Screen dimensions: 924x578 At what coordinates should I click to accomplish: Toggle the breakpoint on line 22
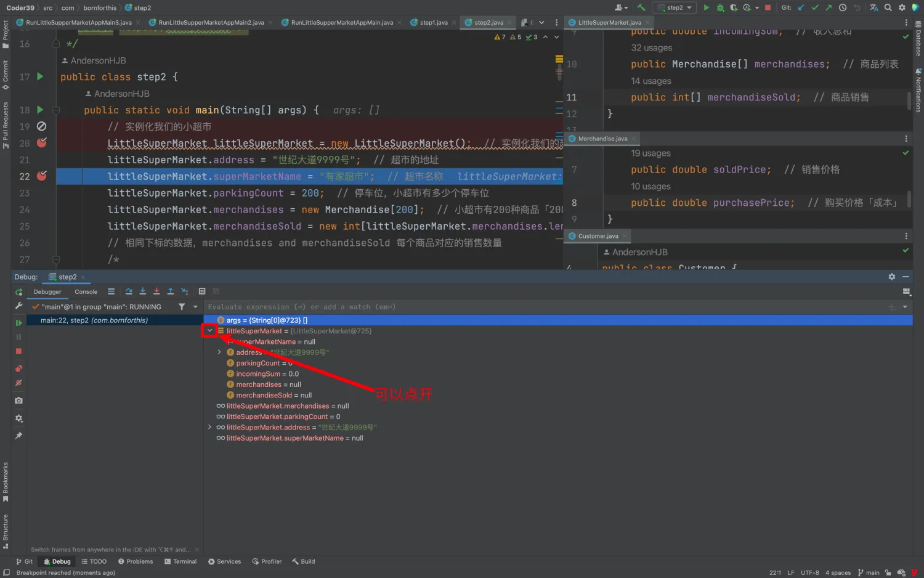coord(42,176)
